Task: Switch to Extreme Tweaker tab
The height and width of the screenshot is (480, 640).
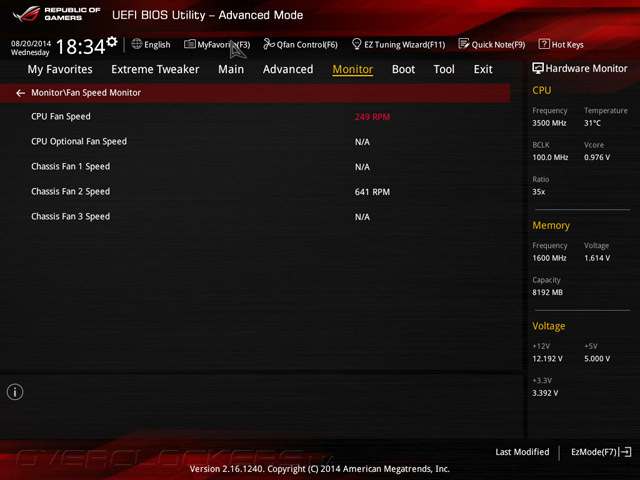Action: tap(155, 69)
